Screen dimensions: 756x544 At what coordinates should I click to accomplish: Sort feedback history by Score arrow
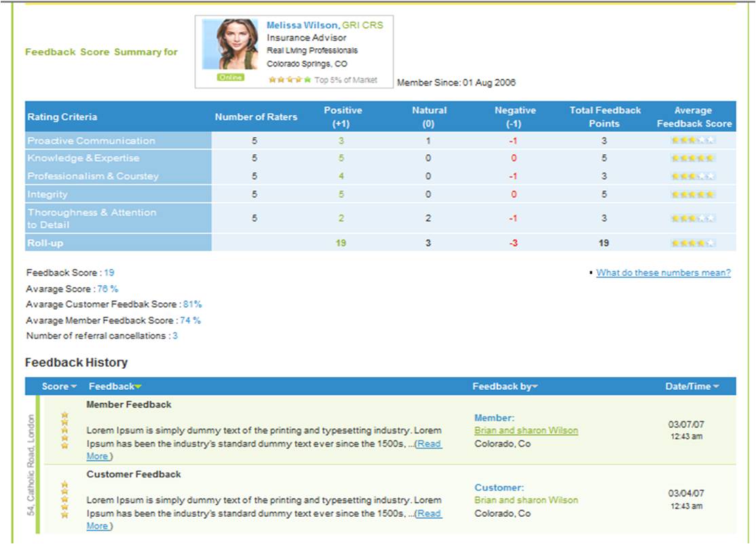point(74,386)
